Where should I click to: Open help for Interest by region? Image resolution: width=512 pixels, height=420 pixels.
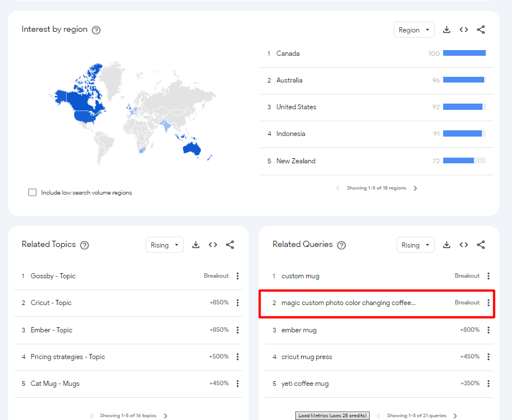coord(96,30)
